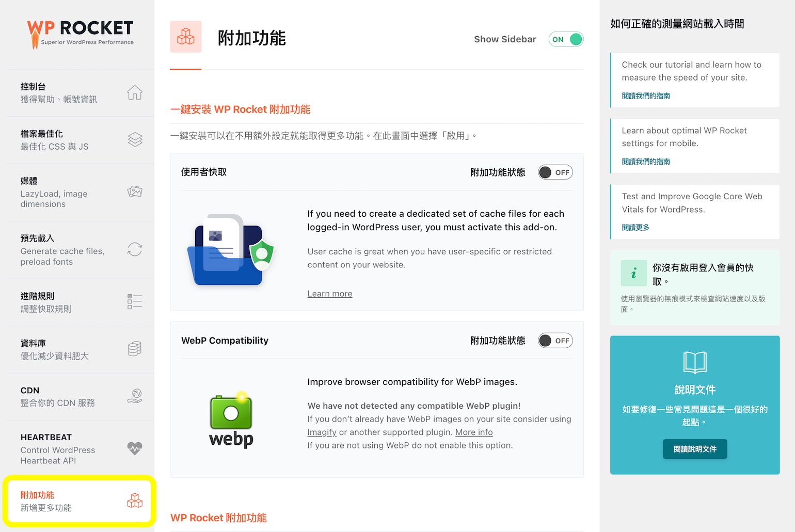Click the Heartbeat heart icon
Screen dimensions: 795x532
point(135,448)
